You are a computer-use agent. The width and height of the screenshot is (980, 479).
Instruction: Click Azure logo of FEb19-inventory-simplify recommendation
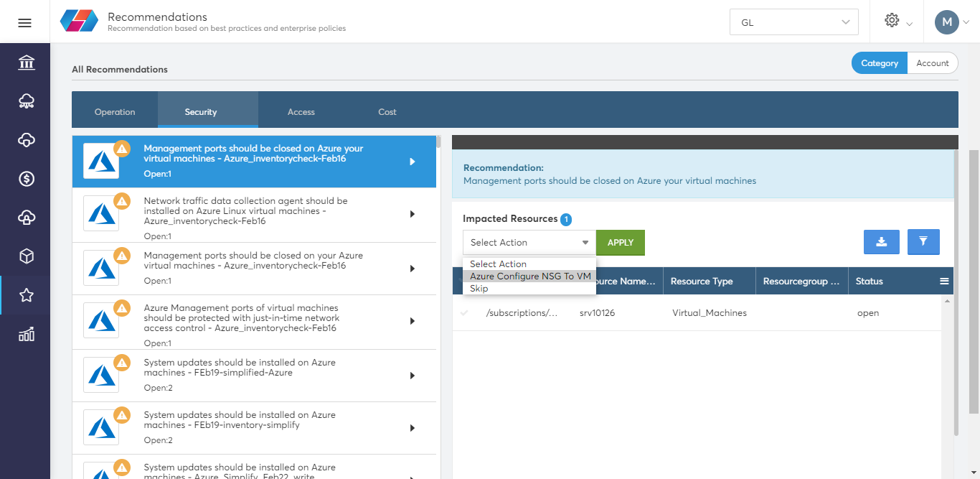[x=101, y=427]
